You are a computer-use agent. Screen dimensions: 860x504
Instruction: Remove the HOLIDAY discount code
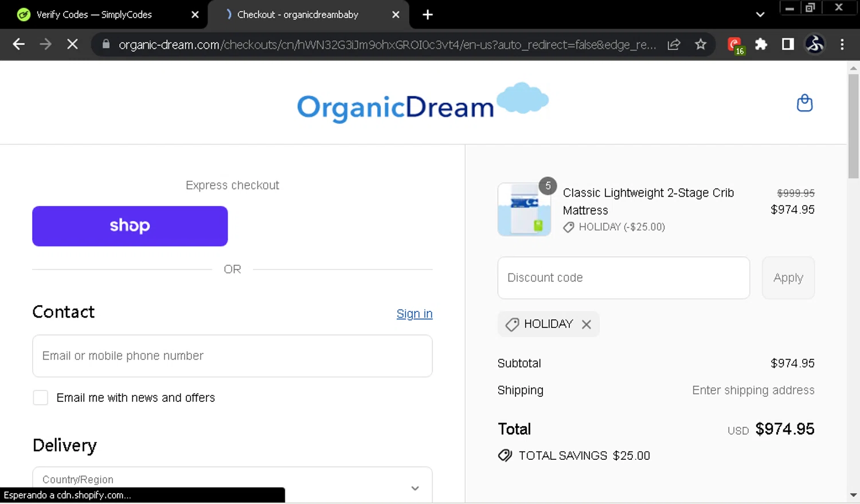point(586,325)
